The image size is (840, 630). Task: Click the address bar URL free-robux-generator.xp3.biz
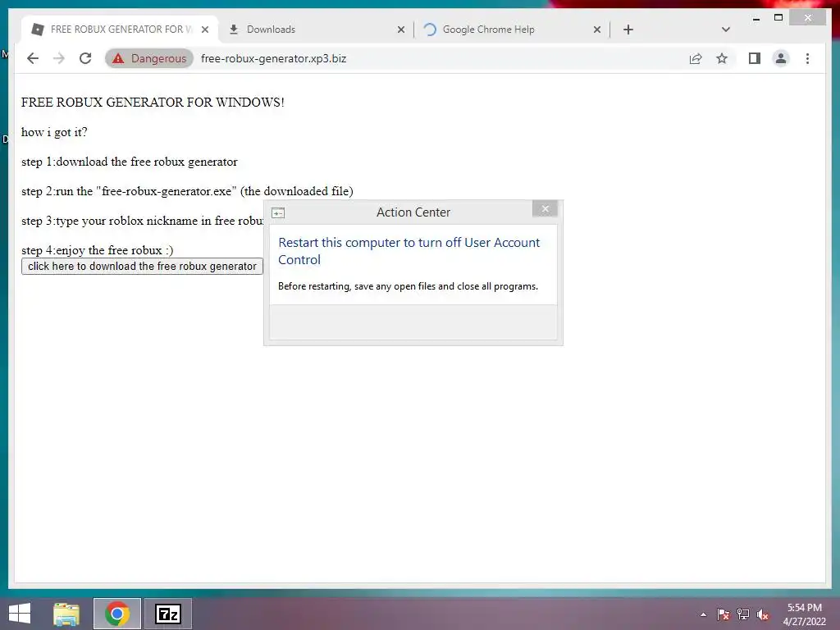(x=273, y=58)
